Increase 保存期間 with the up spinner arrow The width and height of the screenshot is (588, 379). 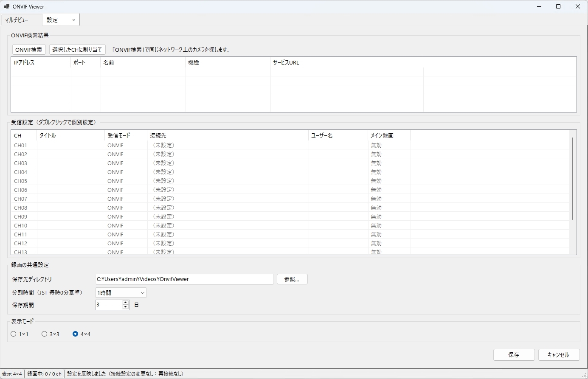tap(126, 302)
